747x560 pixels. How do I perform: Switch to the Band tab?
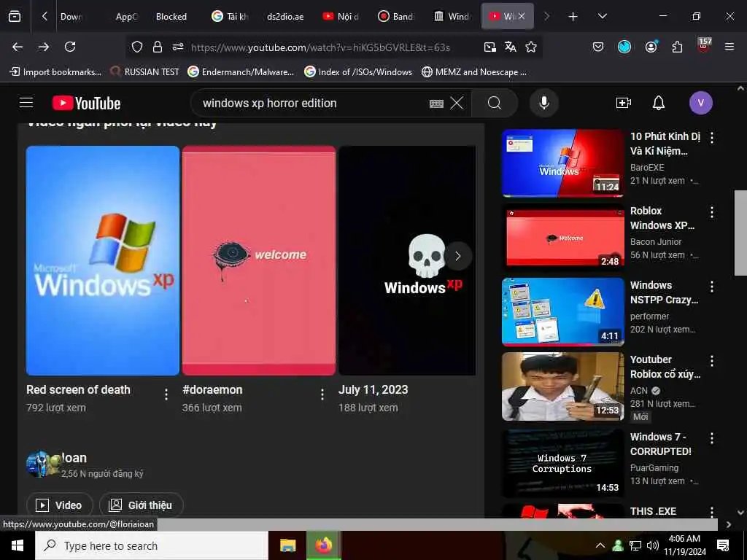pyautogui.click(x=396, y=17)
